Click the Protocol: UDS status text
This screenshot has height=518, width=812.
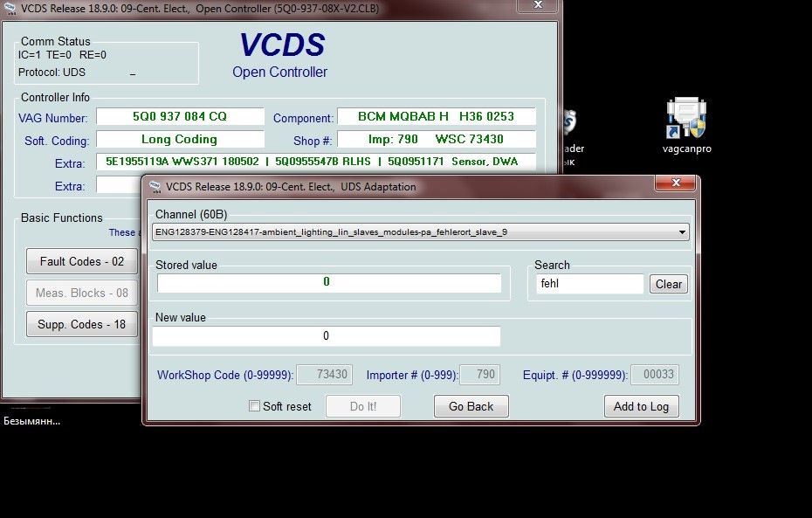[x=52, y=73]
